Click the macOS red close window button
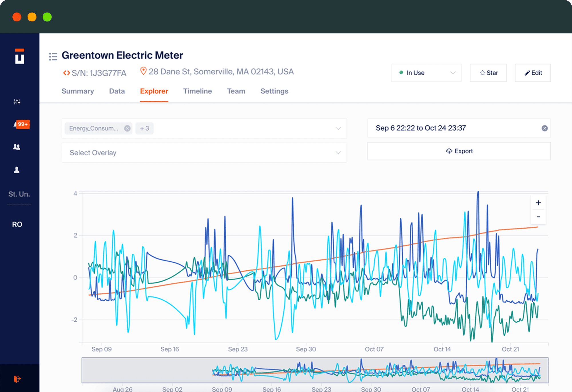Image resolution: width=572 pixels, height=392 pixels. coord(17,17)
